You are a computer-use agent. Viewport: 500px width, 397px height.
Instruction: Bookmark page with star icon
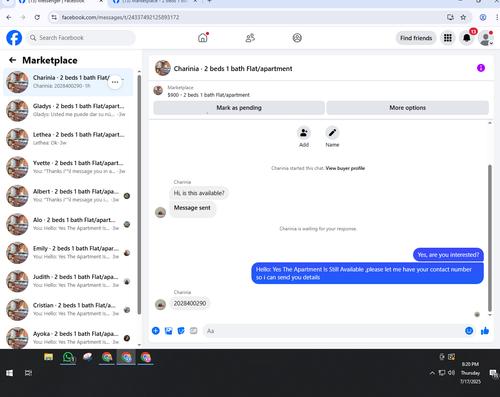coord(463,17)
